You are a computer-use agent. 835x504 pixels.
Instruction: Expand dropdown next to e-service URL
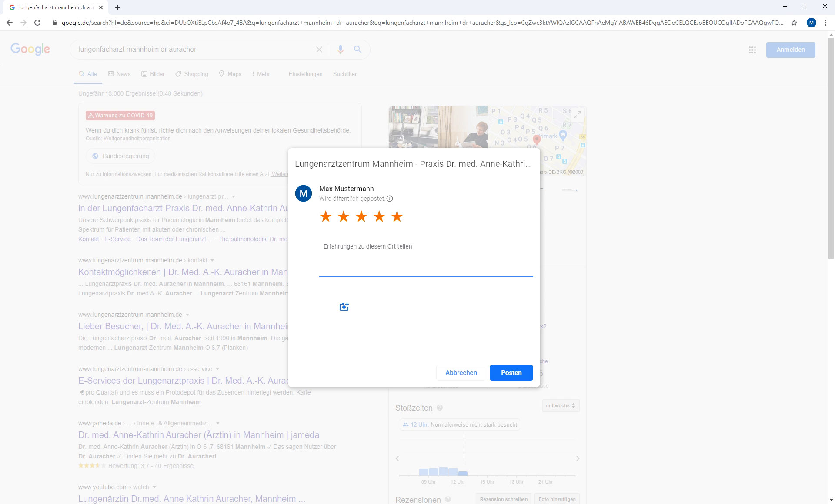(217, 369)
